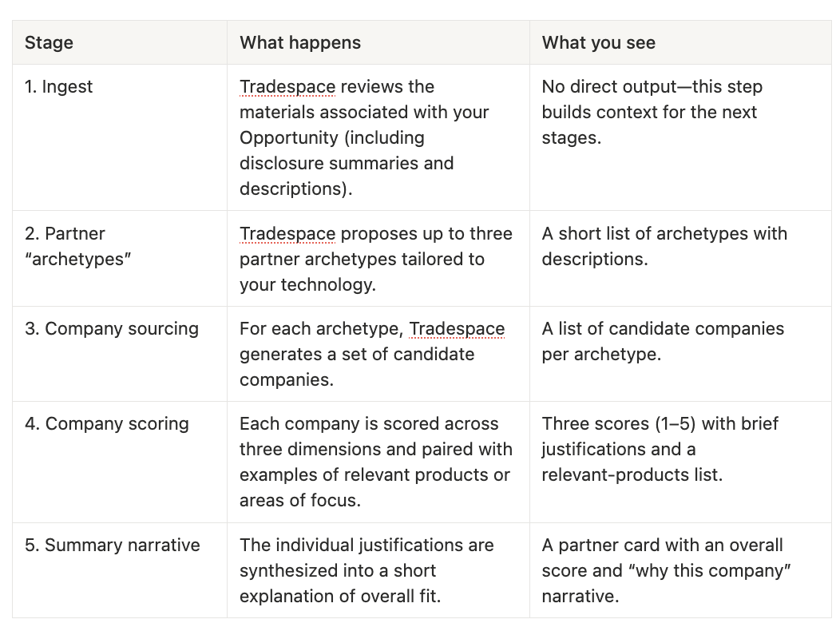Click Tradespace in the Company sourcing description
840x631 pixels.
(457, 328)
